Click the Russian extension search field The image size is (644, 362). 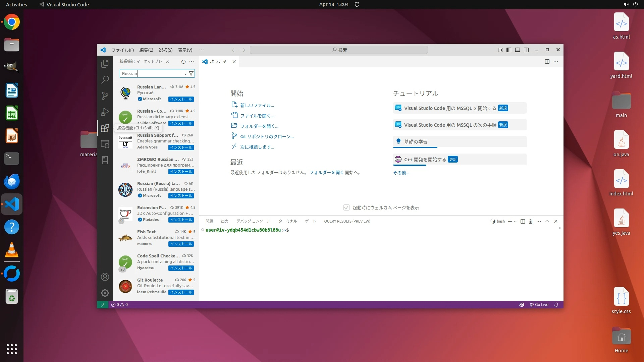[149, 73]
